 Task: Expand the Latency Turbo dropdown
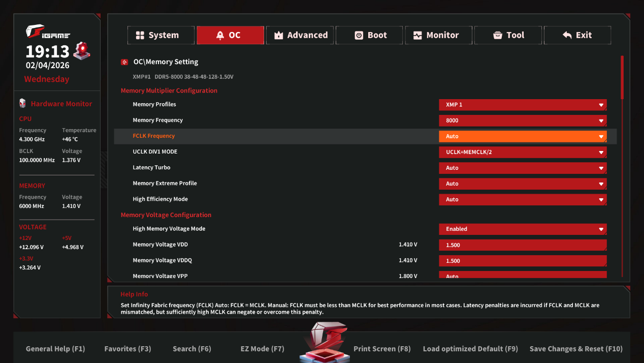pyautogui.click(x=523, y=168)
